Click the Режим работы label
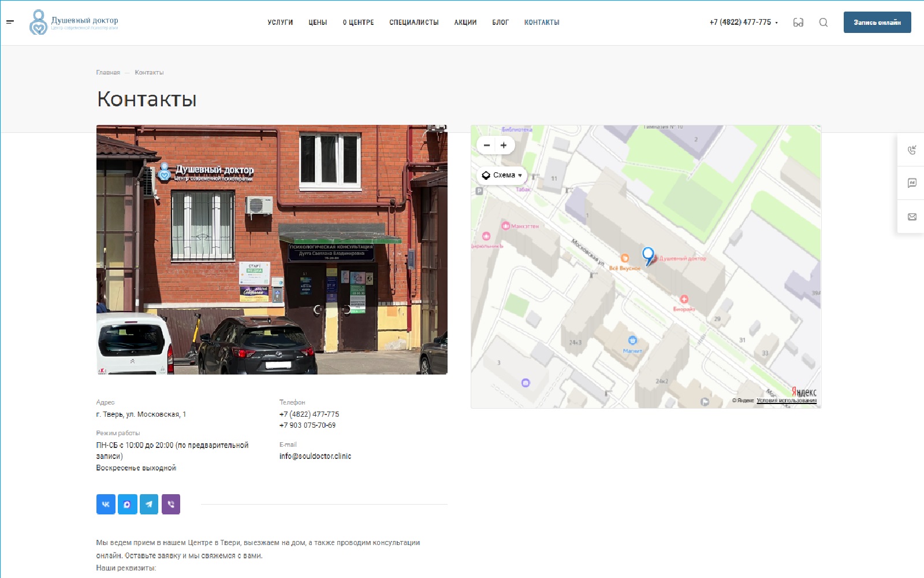924x578 pixels. point(118,433)
